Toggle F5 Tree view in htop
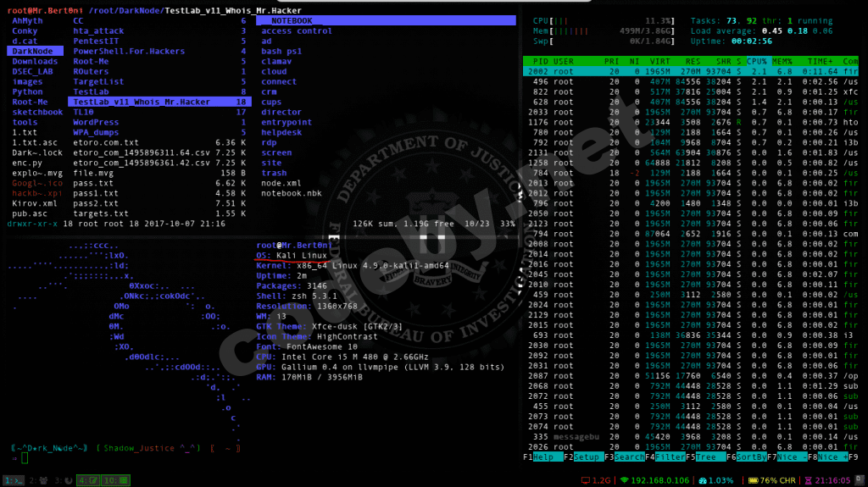This screenshot has width=868, height=487. (x=706, y=457)
